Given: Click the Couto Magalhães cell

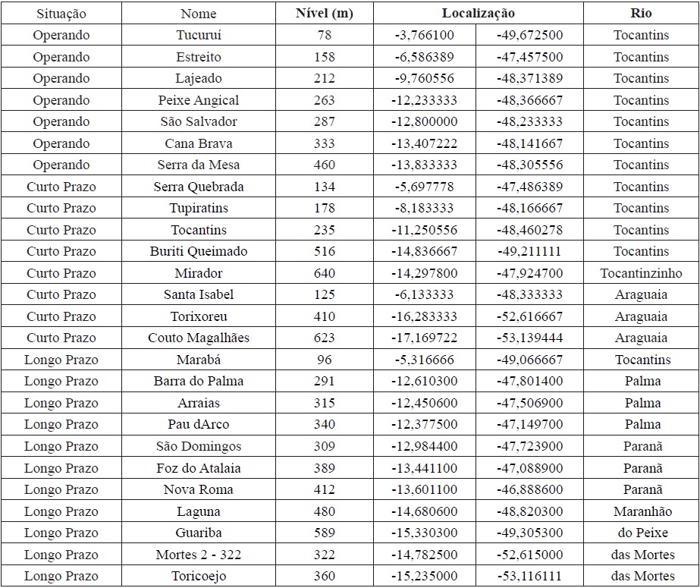Looking at the screenshot, I should (x=199, y=338).
